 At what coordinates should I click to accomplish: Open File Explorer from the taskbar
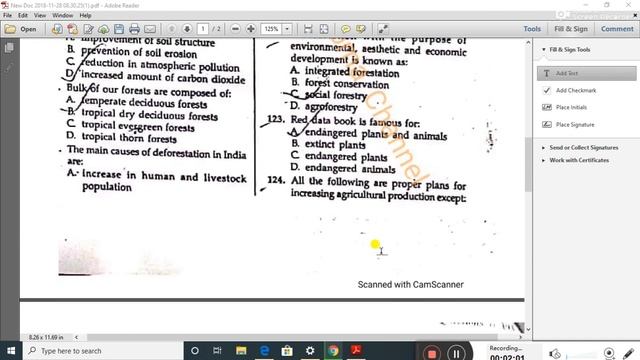click(241, 351)
